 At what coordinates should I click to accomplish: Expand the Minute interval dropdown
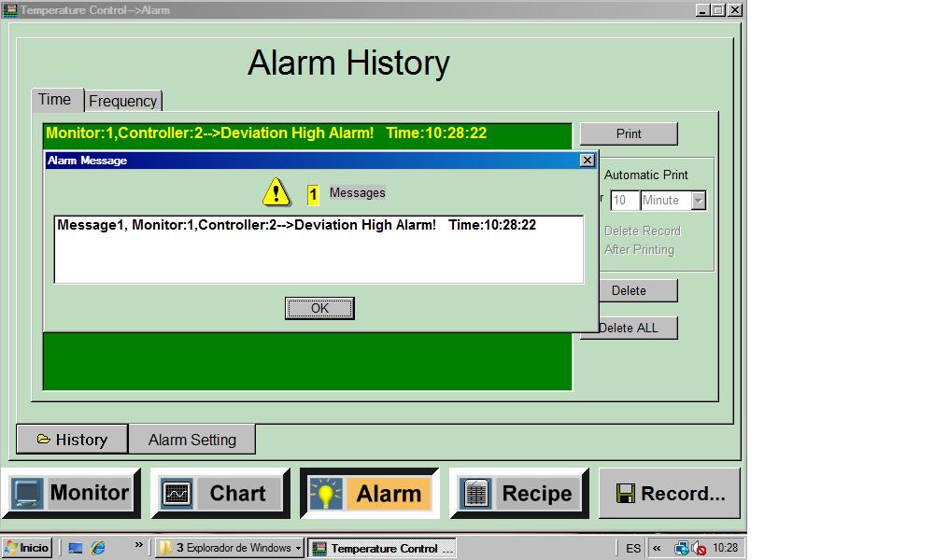[698, 201]
